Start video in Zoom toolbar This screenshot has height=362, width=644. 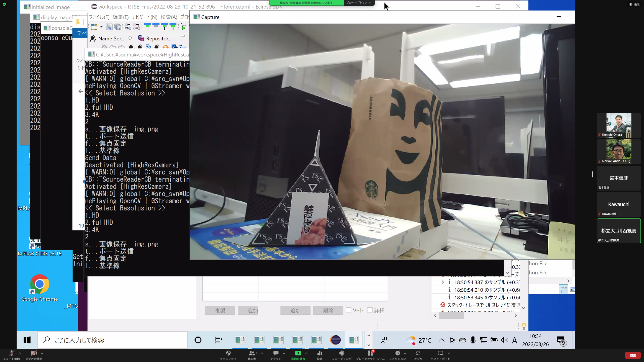pyautogui.click(x=34, y=355)
